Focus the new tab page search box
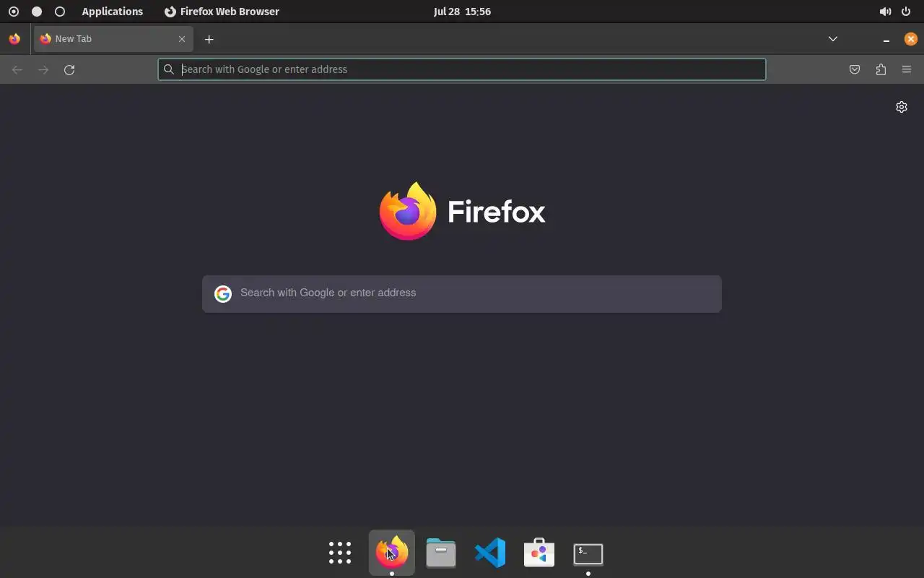 pos(462,293)
